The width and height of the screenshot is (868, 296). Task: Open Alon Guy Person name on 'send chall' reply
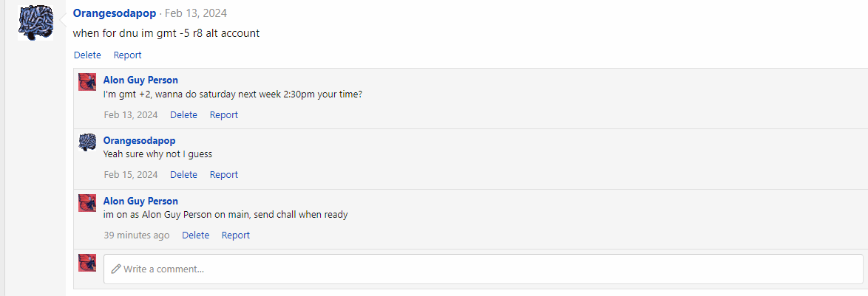(140, 201)
